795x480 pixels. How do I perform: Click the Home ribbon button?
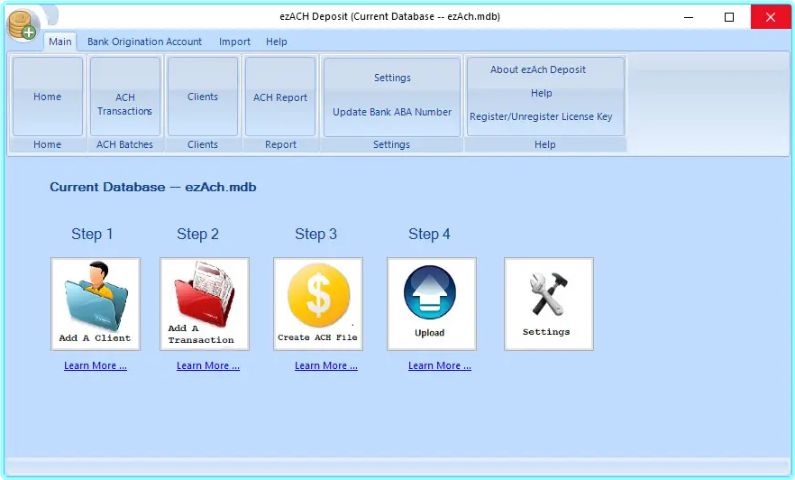pyautogui.click(x=48, y=96)
